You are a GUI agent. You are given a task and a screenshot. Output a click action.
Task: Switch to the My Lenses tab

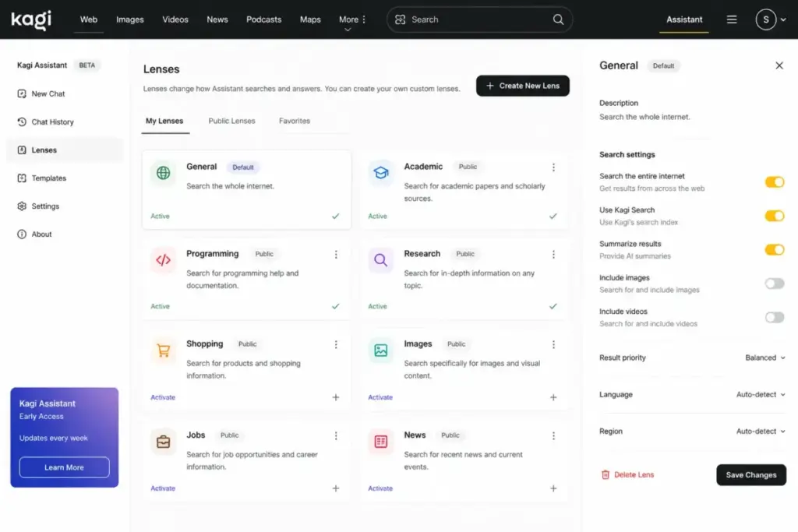tap(164, 121)
